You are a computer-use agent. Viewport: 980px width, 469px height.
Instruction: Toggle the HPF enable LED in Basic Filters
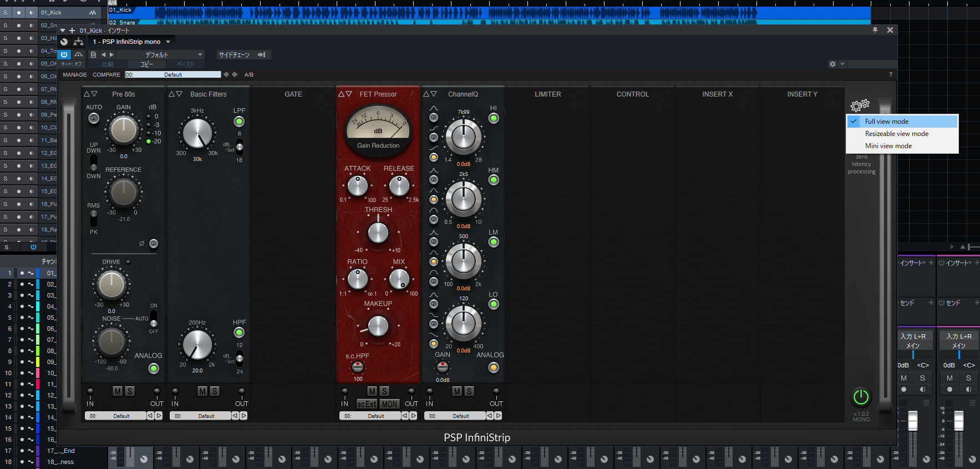[x=239, y=332]
